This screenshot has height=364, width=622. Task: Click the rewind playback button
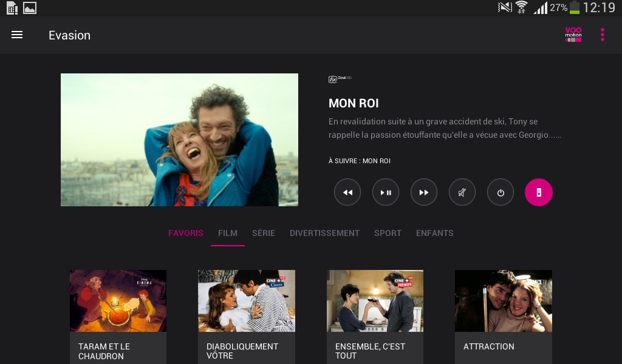347,192
